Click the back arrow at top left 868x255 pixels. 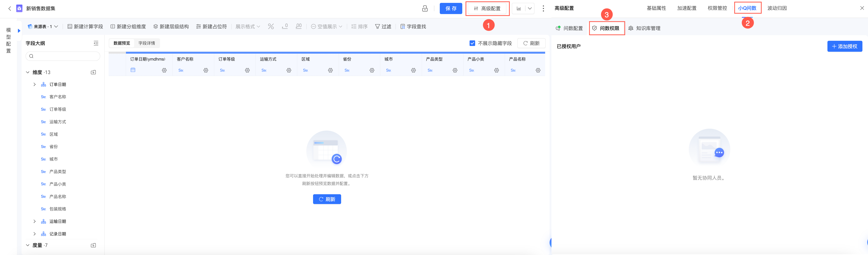[x=9, y=8]
